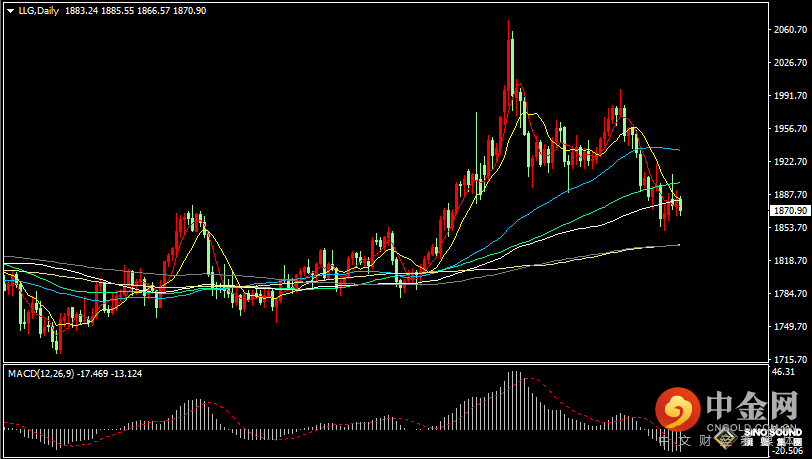Click the current price tag 1870.90
Image resolution: width=812 pixels, height=459 pixels.
point(790,211)
